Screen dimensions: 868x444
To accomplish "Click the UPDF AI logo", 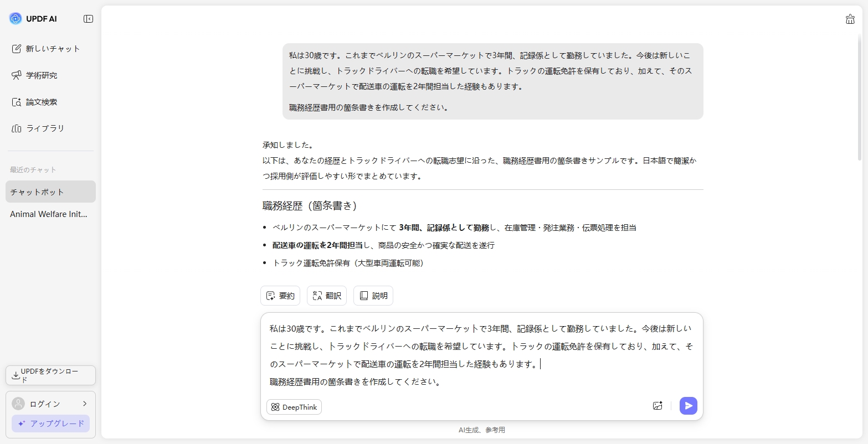I will (x=14, y=18).
